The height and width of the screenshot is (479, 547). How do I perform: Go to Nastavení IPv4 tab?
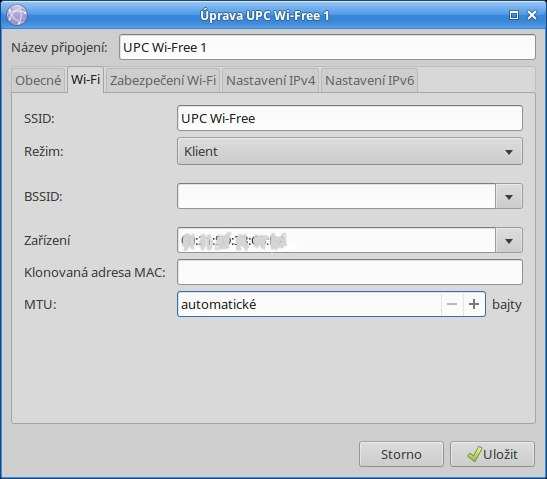(x=270, y=80)
